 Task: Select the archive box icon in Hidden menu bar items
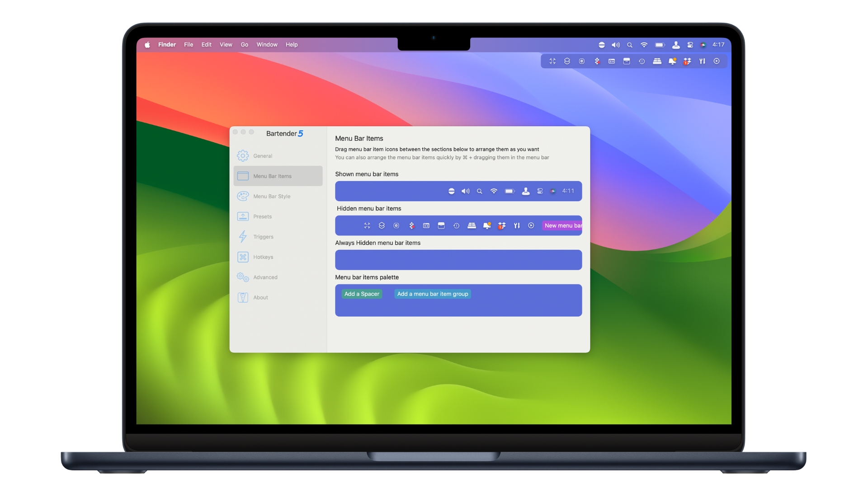441,225
